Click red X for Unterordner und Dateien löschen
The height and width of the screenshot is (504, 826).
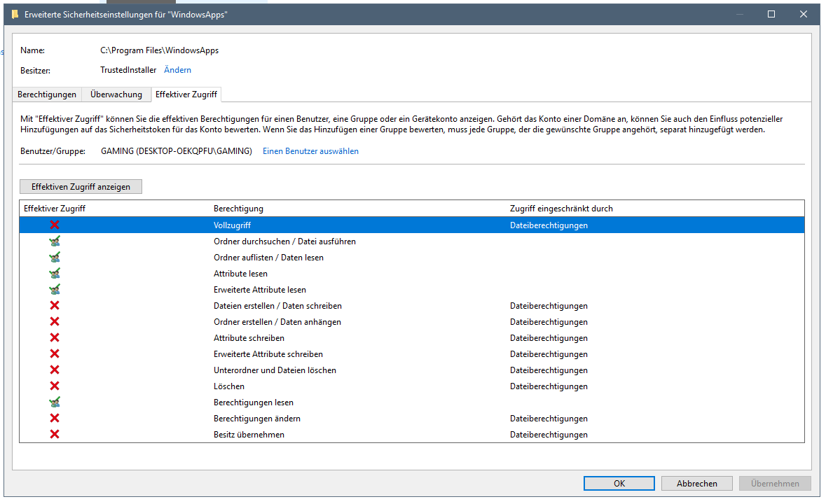[54, 370]
